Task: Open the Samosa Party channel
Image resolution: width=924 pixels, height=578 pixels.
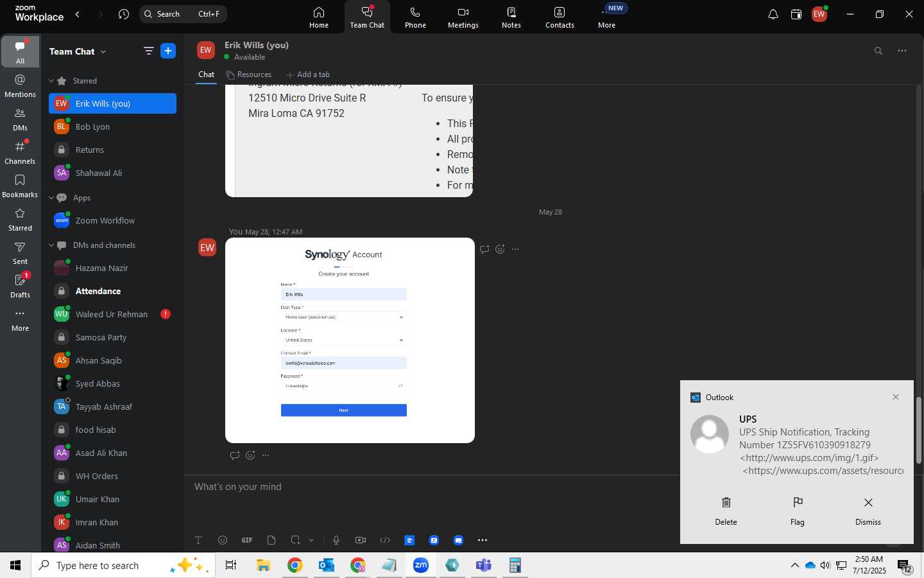Action: (x=112, y=337)
